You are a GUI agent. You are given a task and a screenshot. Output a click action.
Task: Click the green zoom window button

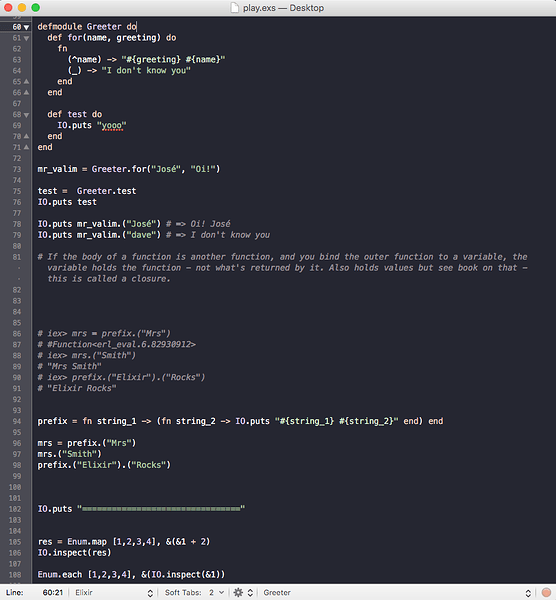click(x=36, y=8)
